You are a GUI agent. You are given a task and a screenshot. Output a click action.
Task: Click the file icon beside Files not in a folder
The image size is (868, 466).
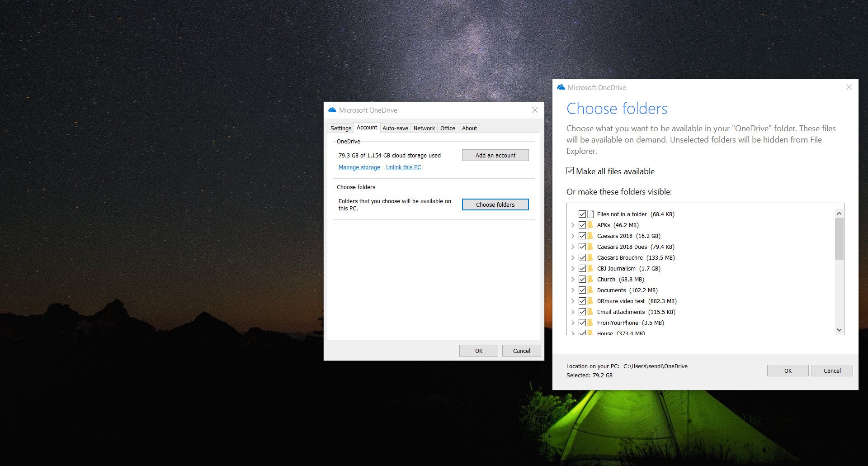pos(590,214)
